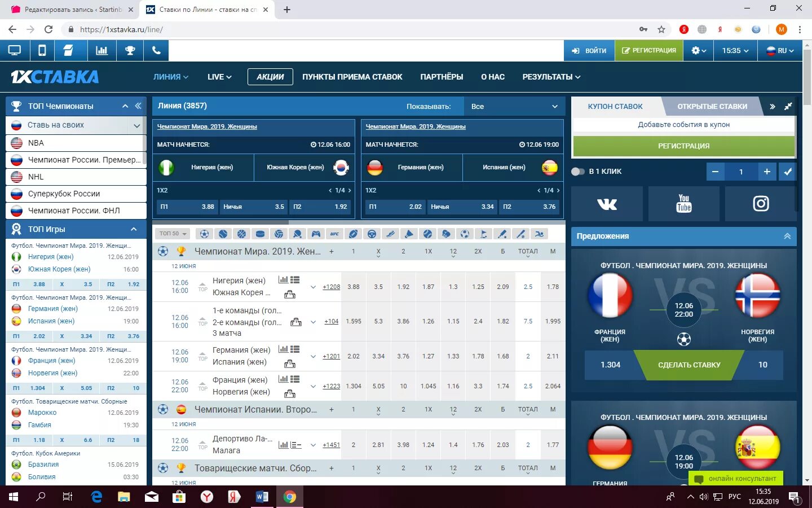Open statistics icon for Нигерия (жен) match
This screenshot has width=812, height=508.
point(283,279)
